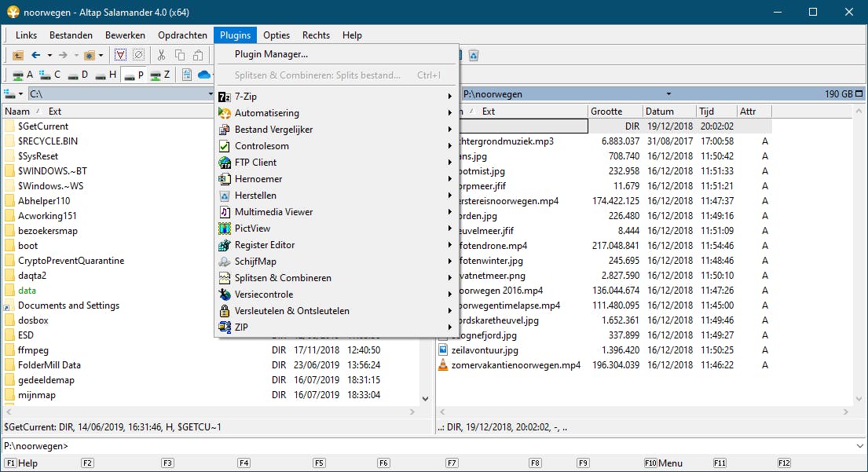868x472 pixels.
Task: Open the Multimedia Viewer plugin entry
Action: coord(273,212)
